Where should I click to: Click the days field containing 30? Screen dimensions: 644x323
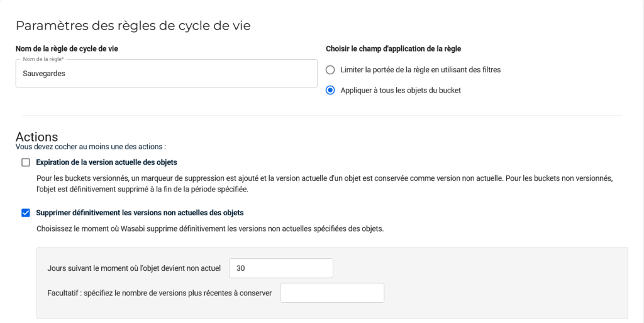[x=280, y=268]
